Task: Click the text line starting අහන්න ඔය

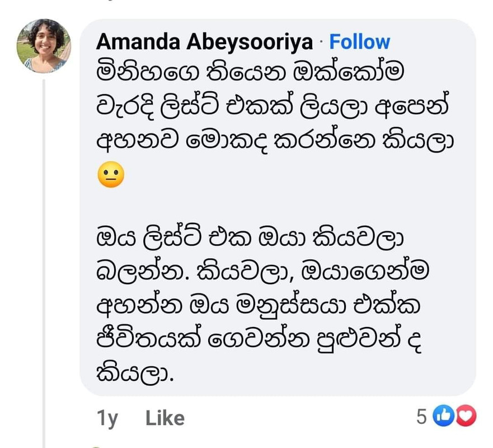Action: point(258,305)
